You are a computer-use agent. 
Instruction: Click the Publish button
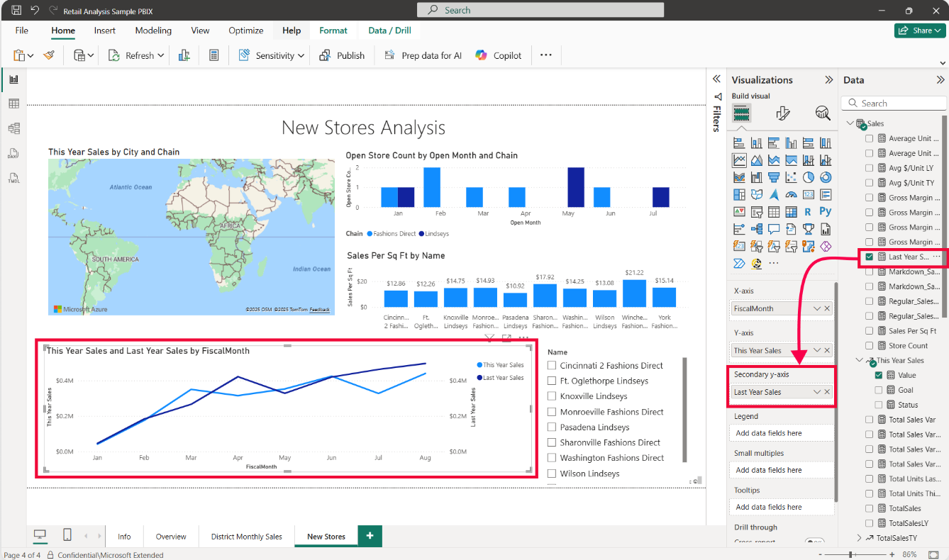pyautogui.click(x=342, y=55)
